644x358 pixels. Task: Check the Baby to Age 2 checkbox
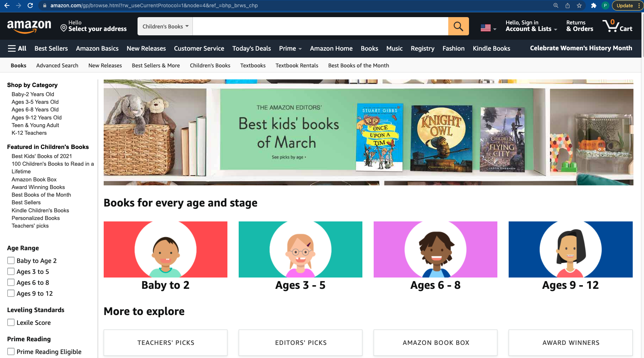pyautogui.click(x=11, y=260)
